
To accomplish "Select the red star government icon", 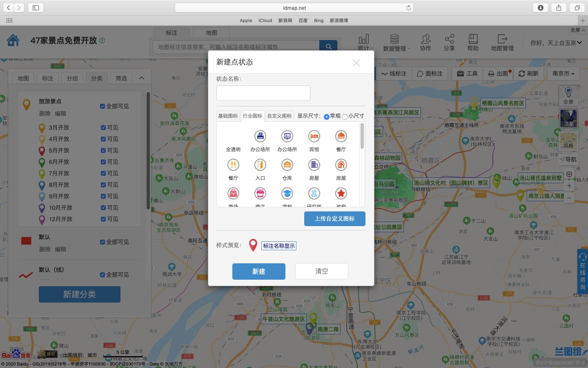I will coord(341,193).
